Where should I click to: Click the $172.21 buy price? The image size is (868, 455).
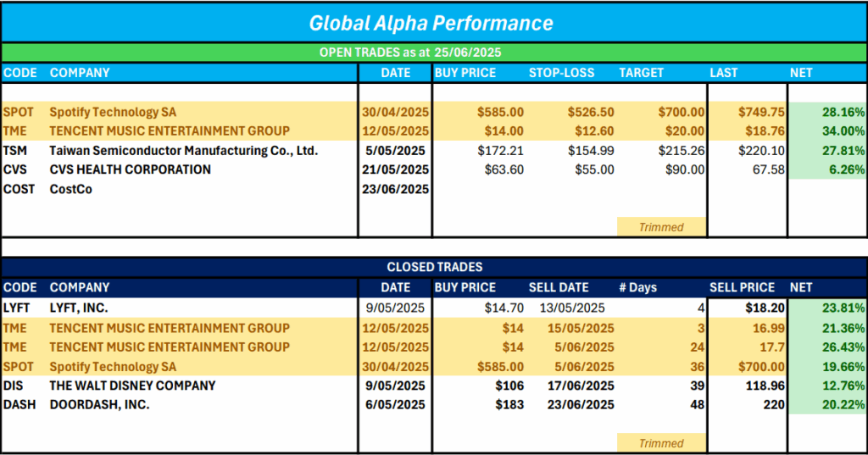click(500, 151)
